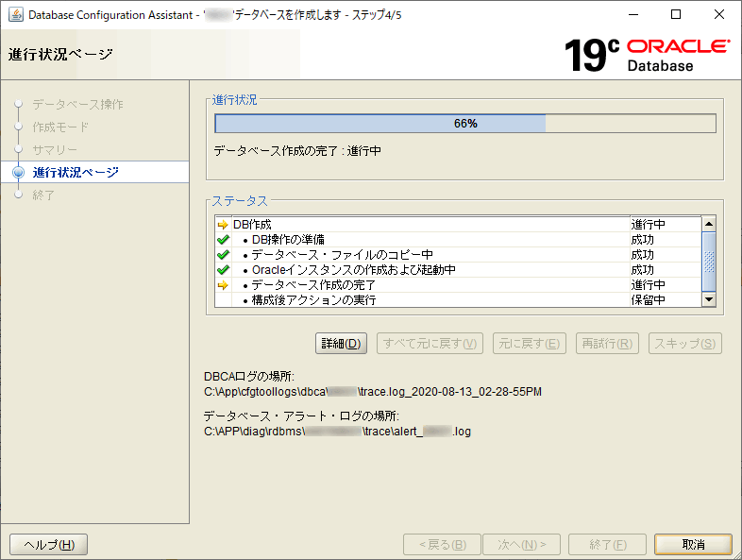Image resolution: width=742 pixels, height=560 pixels.
Task: Maximize the Database Configuration Assistant window
Action: coord(676,15)
